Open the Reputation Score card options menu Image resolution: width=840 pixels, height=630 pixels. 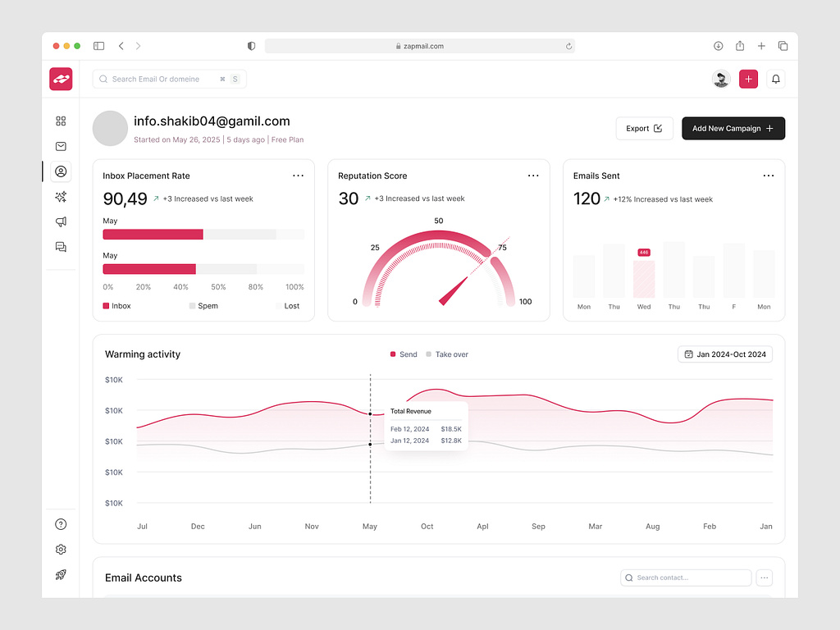coord(533,175)
